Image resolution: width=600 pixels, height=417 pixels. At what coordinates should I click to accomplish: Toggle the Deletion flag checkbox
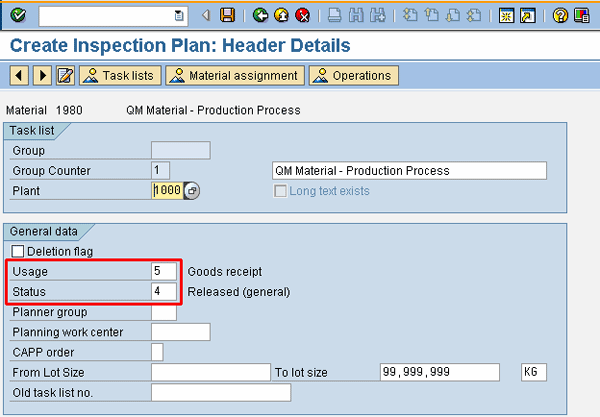[18, 251]
